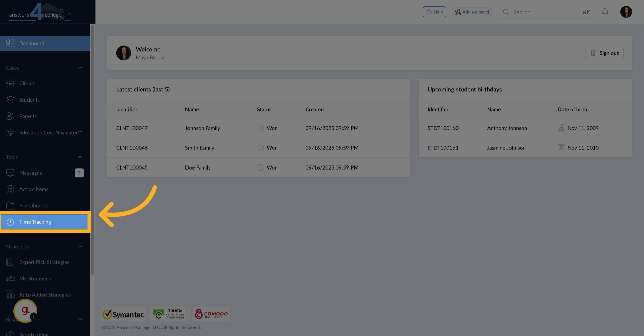Open File Libraries folder icon
This screenshot has width=644, height=336.
point(10,205)
